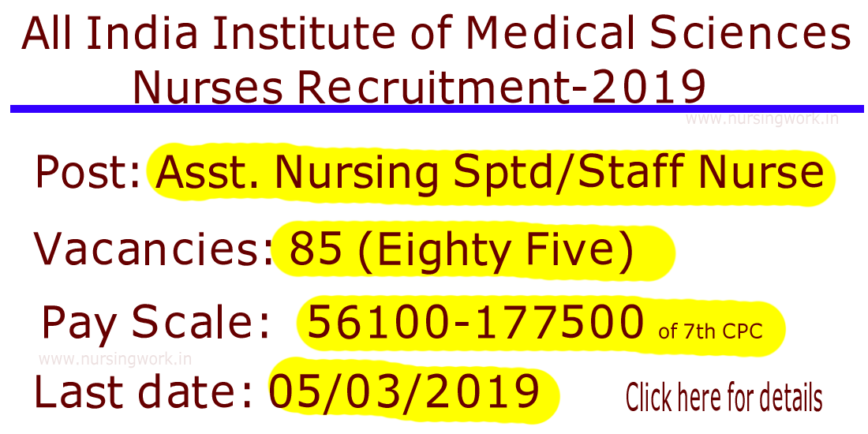Click the yellow highlight's empty area after '(Eighty Five)'

(x=655, y=251)
